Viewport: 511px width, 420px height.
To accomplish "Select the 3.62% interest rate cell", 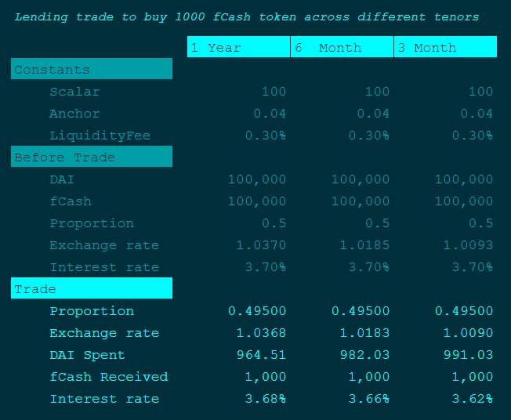I will pos(473,399).
